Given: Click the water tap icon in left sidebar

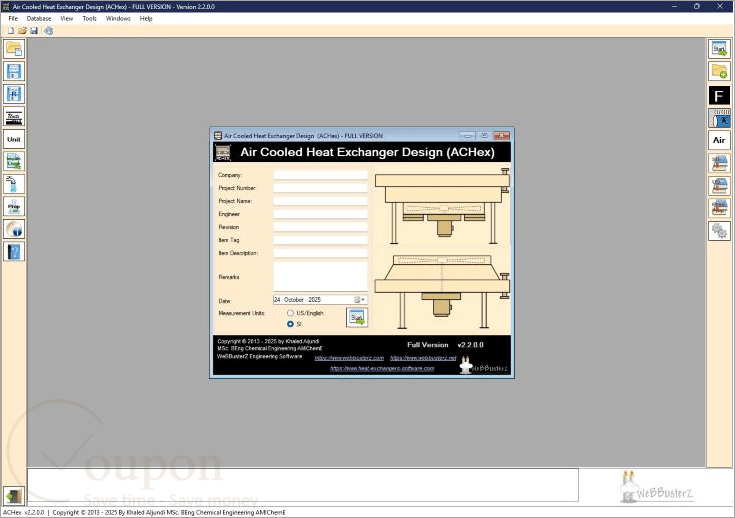Looking at the screenshot, I should tap(14, 184).
